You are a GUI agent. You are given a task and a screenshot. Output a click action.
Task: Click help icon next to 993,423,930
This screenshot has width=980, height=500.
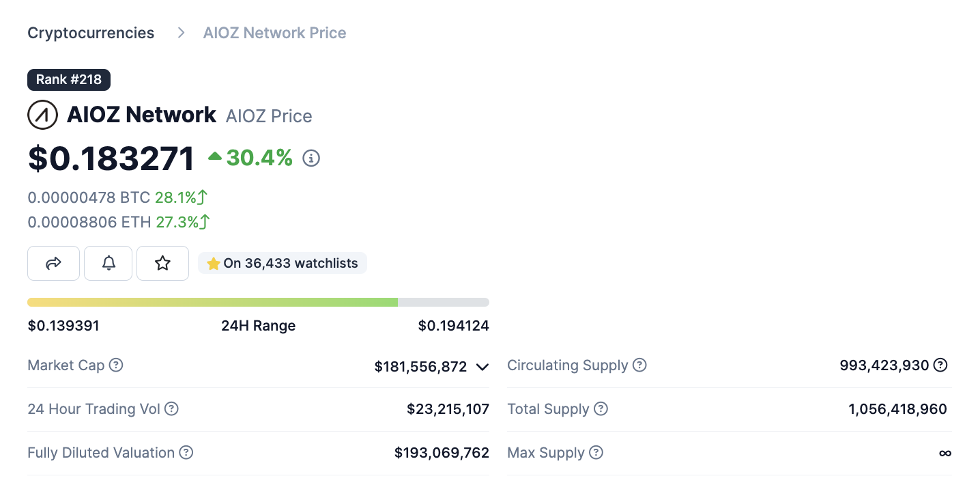coord(940,365)
